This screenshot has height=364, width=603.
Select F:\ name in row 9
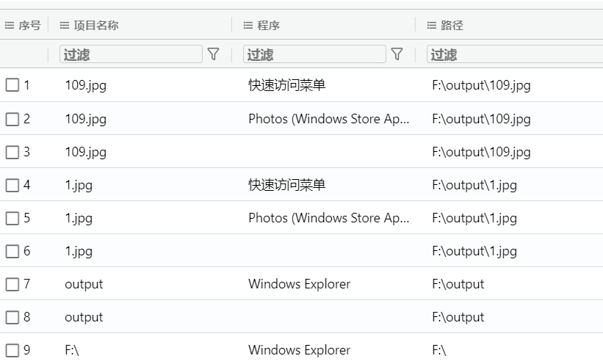(72, 350)
